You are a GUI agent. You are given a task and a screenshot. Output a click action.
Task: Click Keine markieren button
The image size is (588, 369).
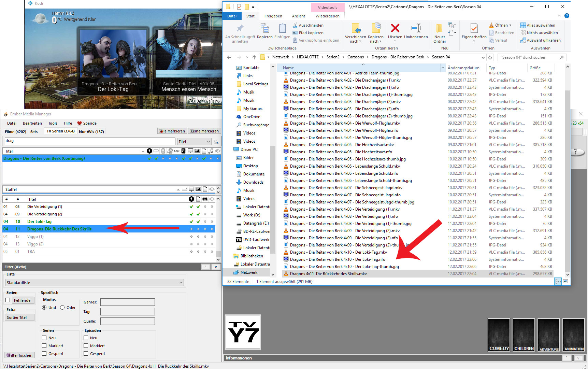(204, 131)
